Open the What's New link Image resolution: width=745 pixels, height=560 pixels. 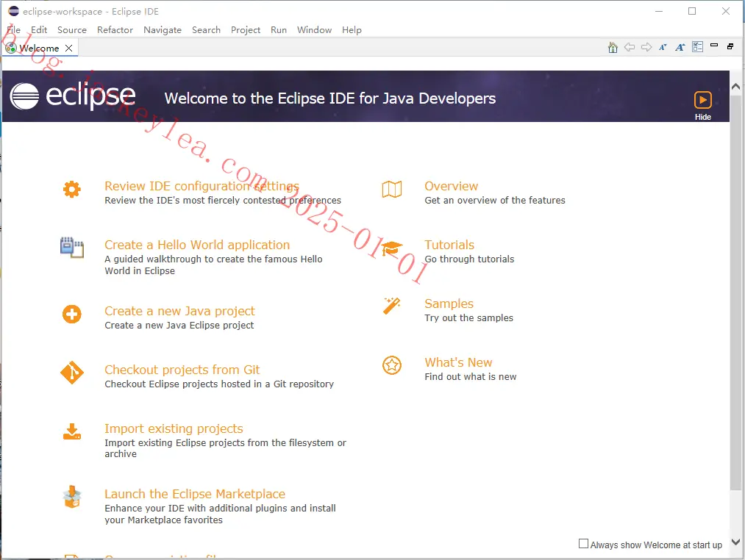458,362
